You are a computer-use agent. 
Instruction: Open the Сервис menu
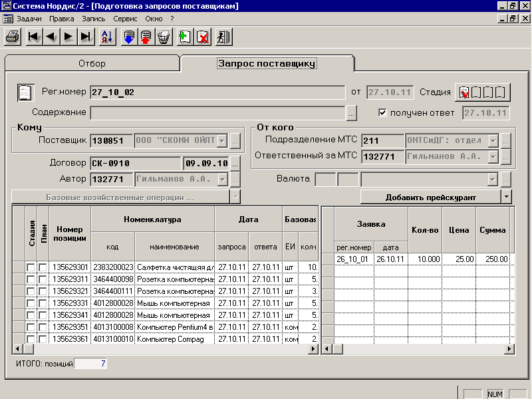pos(125,19)
